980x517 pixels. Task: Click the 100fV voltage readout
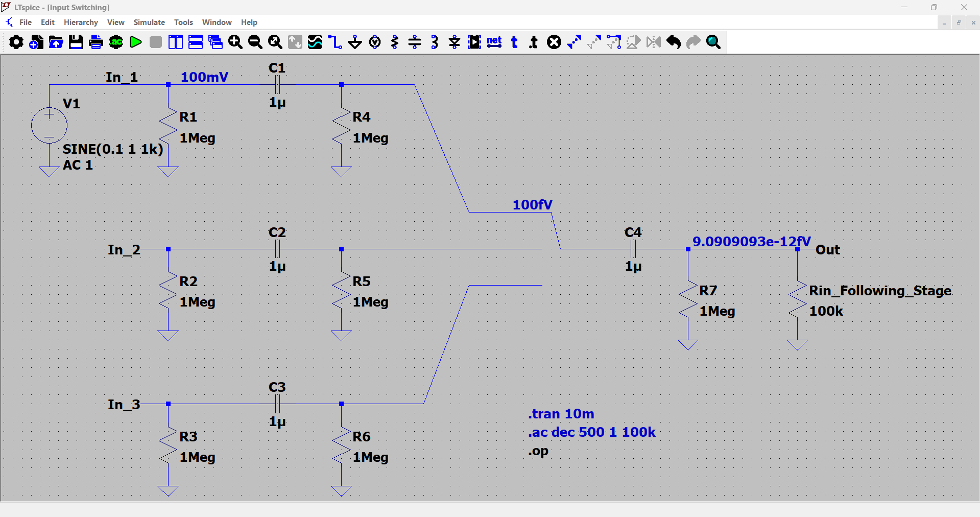coord(533,205)
